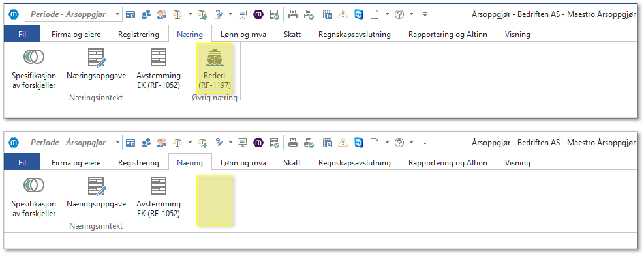The height and width of the screenshot is (256, 644).
Task: Open Næringsoppgave in upper window ribbon
Action: (x=96, y=64)
